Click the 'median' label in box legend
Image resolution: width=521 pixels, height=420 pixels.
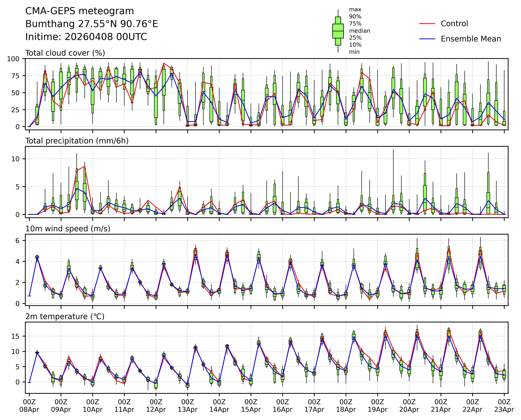coord(359,31)
